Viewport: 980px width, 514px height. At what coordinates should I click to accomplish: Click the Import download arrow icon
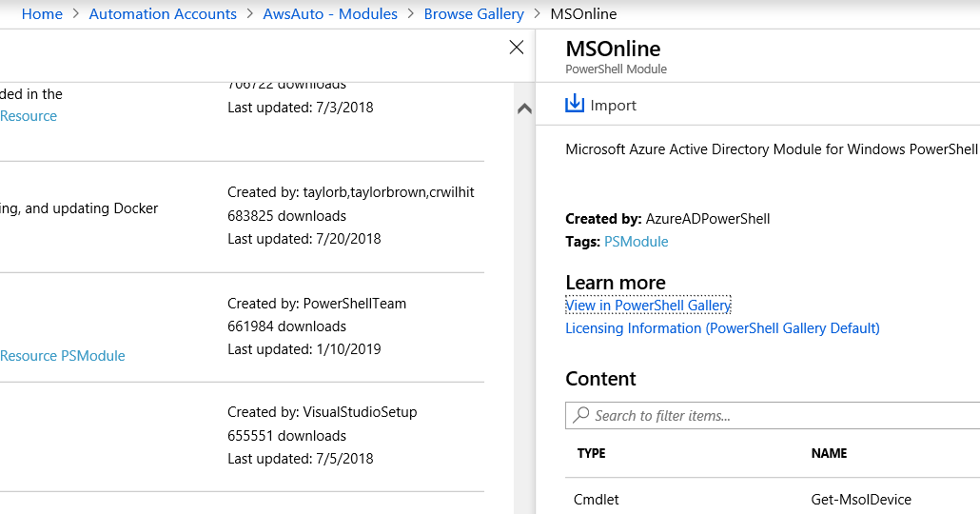[x=575, y=104]
